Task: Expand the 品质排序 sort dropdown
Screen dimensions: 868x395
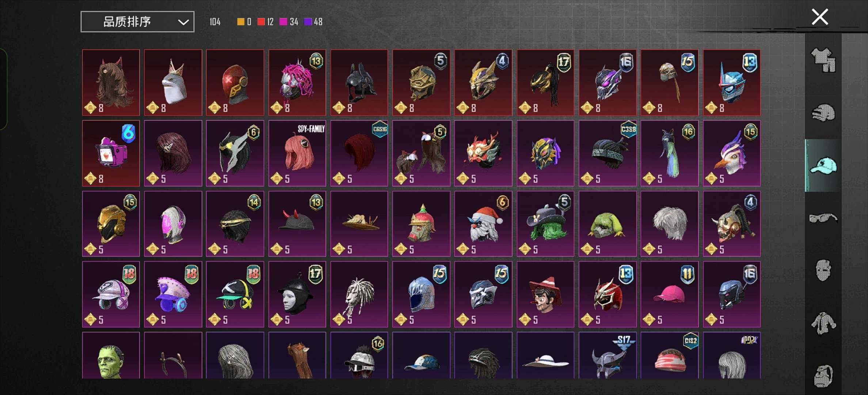Action: 137,22
